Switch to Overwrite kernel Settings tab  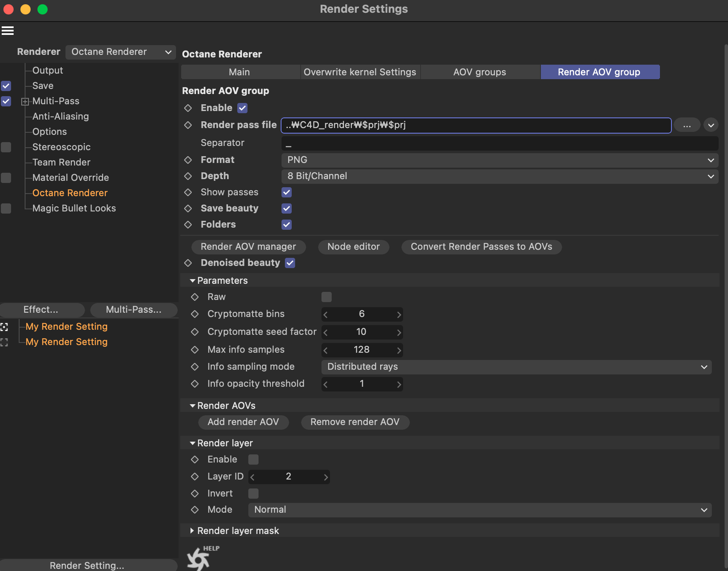[360, 72]
